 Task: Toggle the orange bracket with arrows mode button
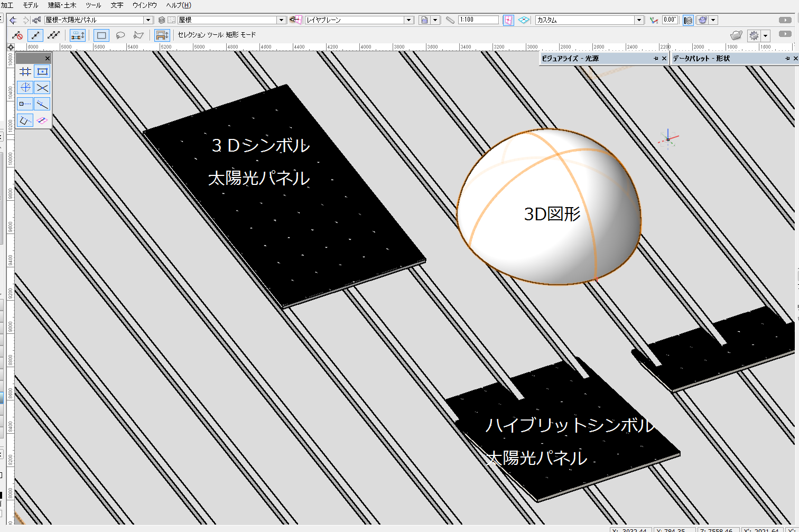click(x=162, y=35)
